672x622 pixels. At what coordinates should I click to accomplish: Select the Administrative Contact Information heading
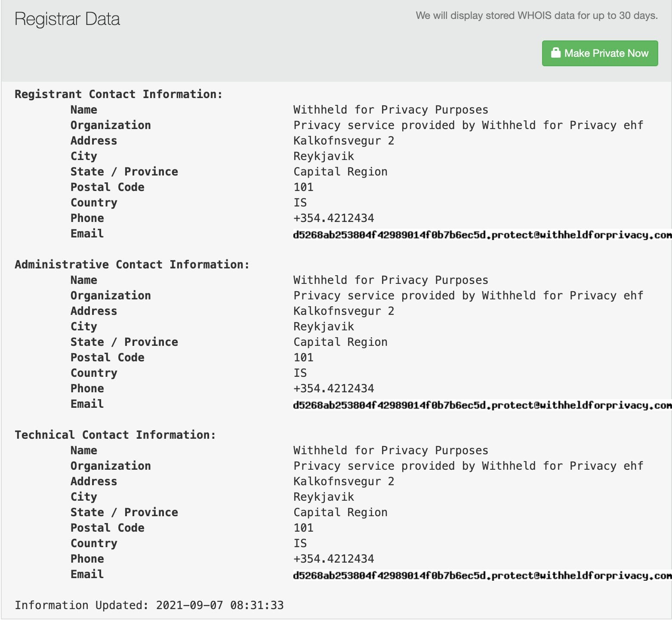click(132, 265)
